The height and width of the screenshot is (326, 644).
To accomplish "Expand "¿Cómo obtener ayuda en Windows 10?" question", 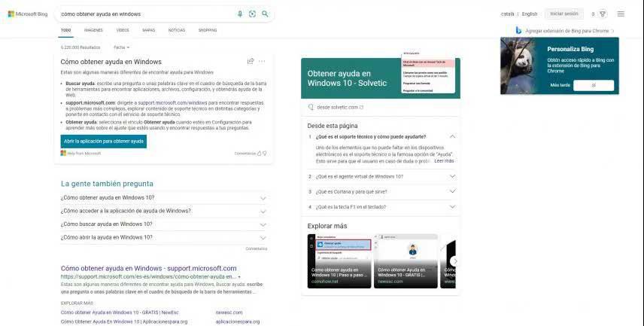I will click(164, 198).
